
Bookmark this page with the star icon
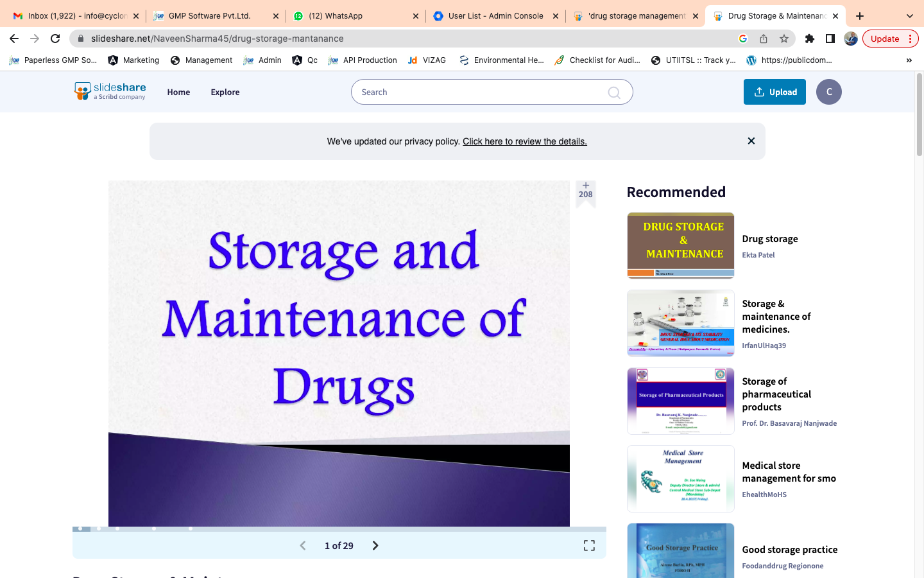[783, 39]
